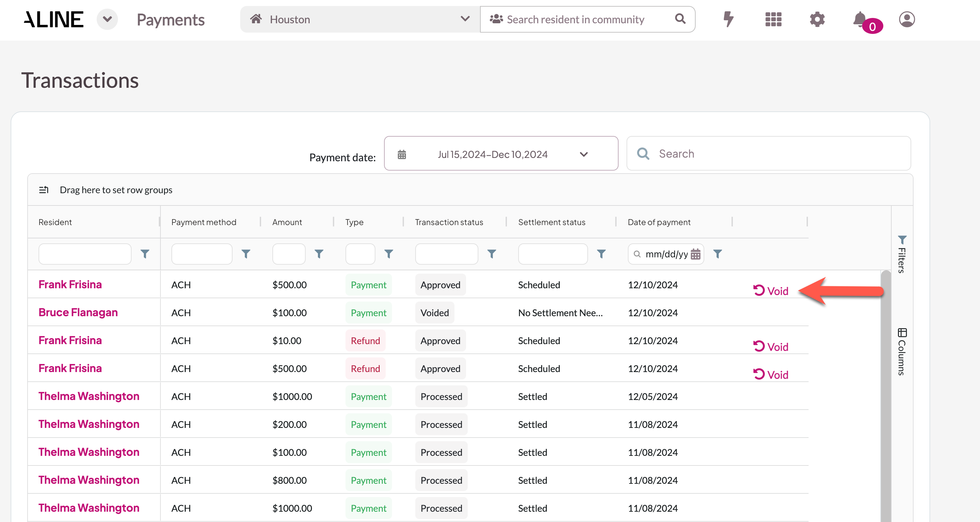This screenshot has height=522, width=980.
Task: Open Bruce Flanagan resident link
Action: point(78,312)
